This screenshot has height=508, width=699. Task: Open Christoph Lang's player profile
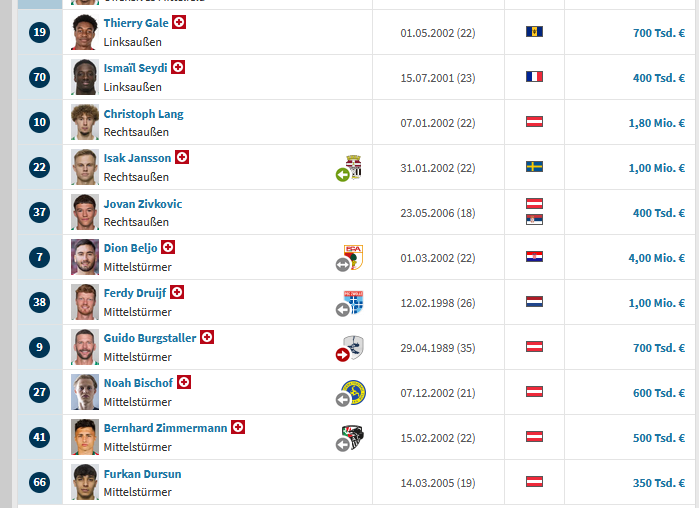click(143, 114)
